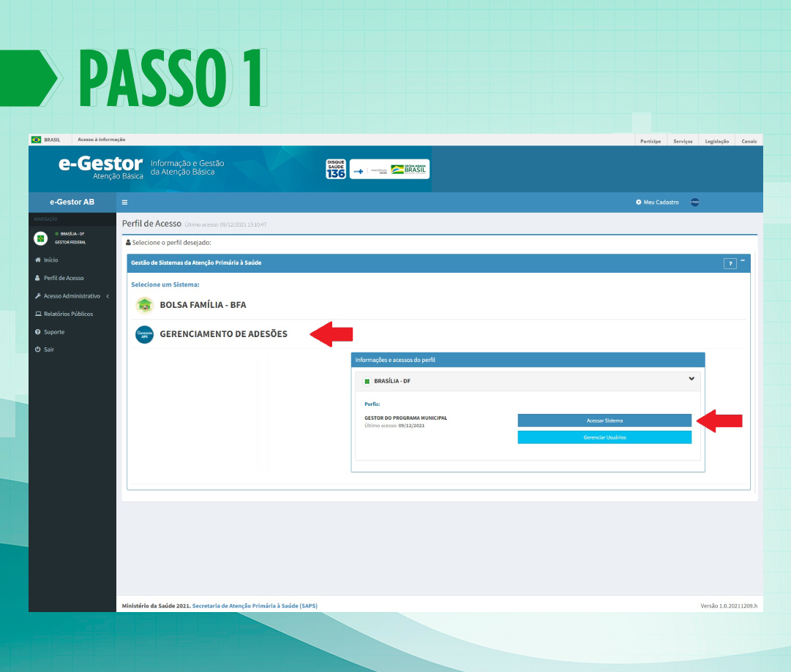Click the e-Gestor Atenção Básica logo
This screenshot has width=791, height=672.
(101, 168)
